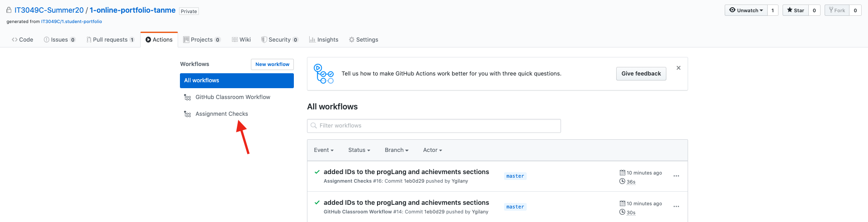Screen dimensions: 868x222
Task: Click the Give feedback button
Action: coord(641,74)
